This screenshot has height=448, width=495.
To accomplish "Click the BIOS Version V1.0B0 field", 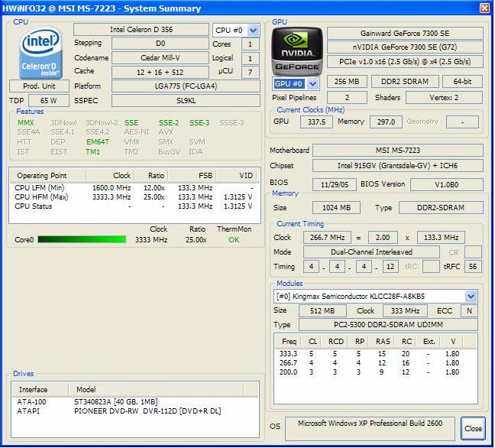I will click(x=447, y=184).
